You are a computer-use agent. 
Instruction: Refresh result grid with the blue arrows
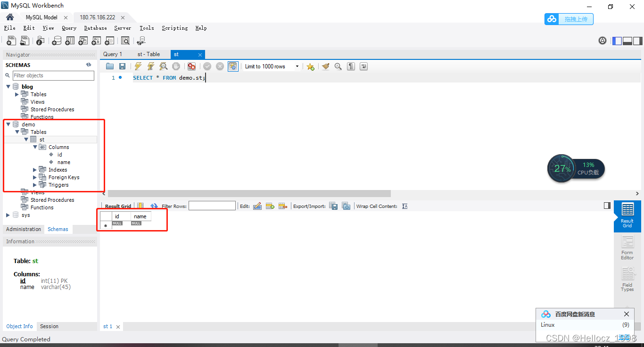click(154, 206)
